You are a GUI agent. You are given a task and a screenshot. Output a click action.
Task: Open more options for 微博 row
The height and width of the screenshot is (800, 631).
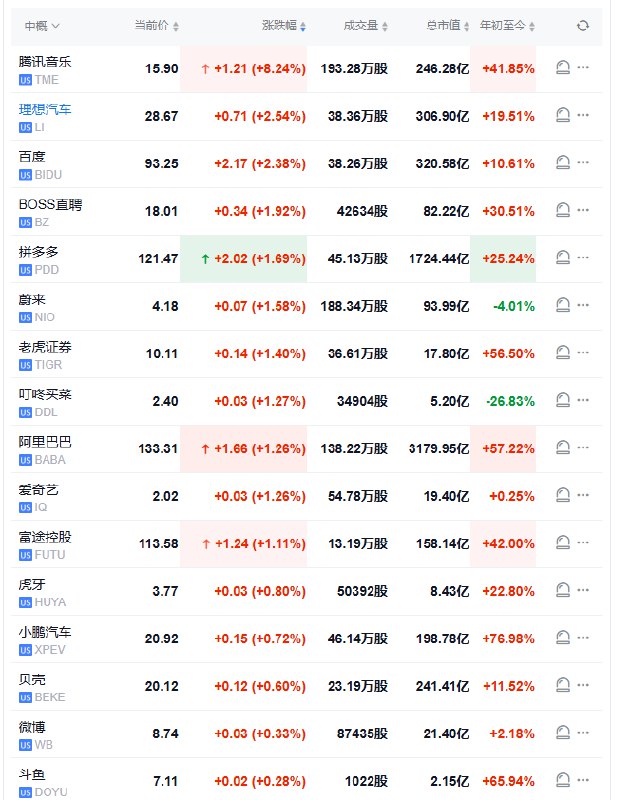pos(583,733)
